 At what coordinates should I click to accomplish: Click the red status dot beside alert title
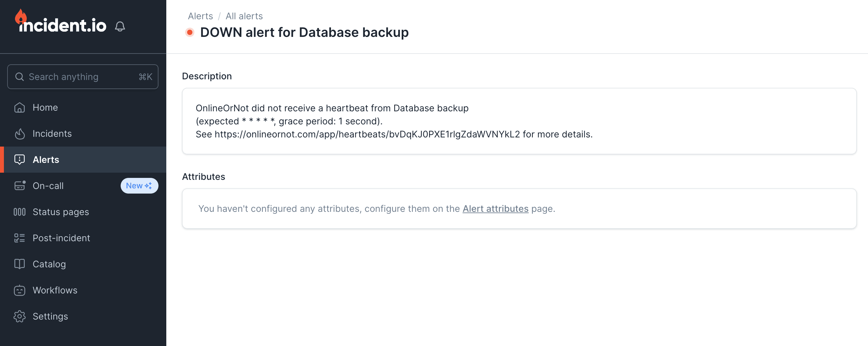tap(190, 32)
